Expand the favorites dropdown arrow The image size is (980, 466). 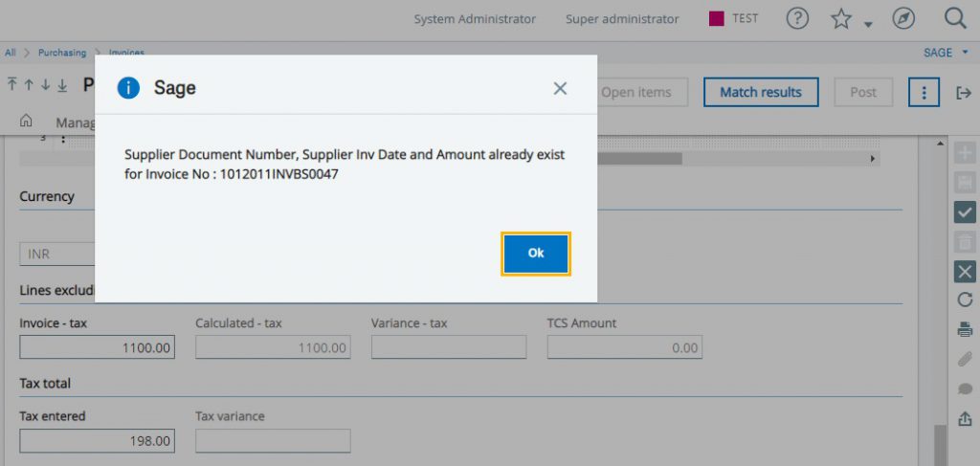tap(868, 25)
